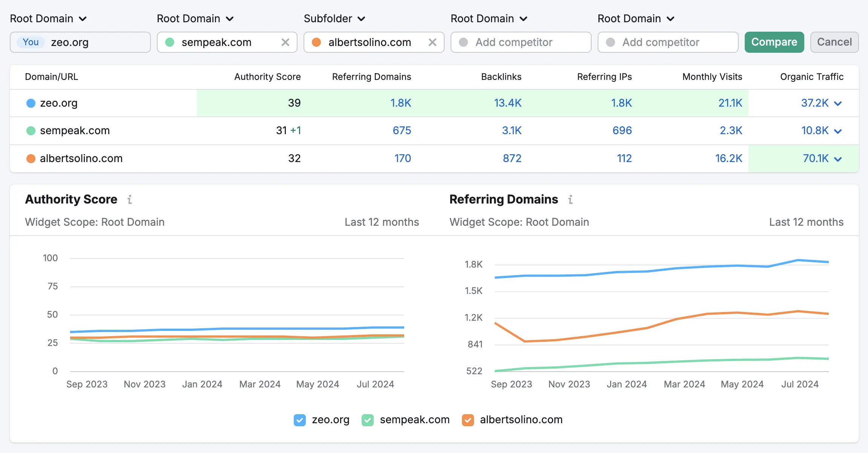Open scope dropdown above first empty competitor field

click(x=489, y=18)
